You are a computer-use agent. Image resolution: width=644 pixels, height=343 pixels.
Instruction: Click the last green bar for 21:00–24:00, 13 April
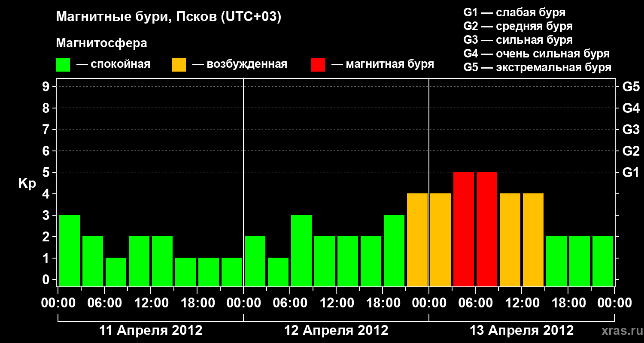[x=603, y=261]
